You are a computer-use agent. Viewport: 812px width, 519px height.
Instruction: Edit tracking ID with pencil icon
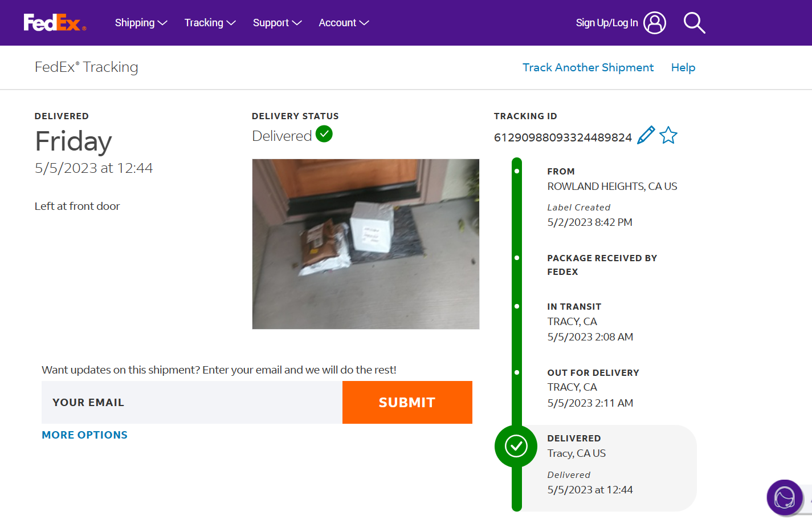(x=646, y=136)
